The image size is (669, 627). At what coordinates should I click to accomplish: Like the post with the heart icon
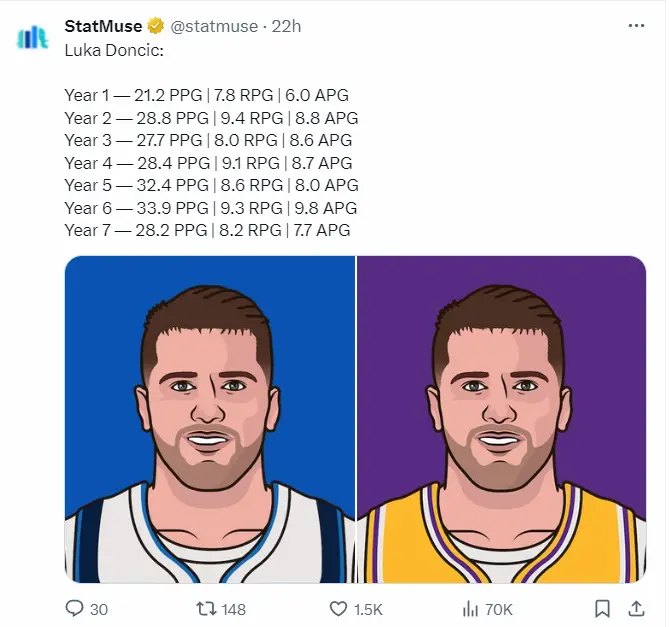(337, 608)
